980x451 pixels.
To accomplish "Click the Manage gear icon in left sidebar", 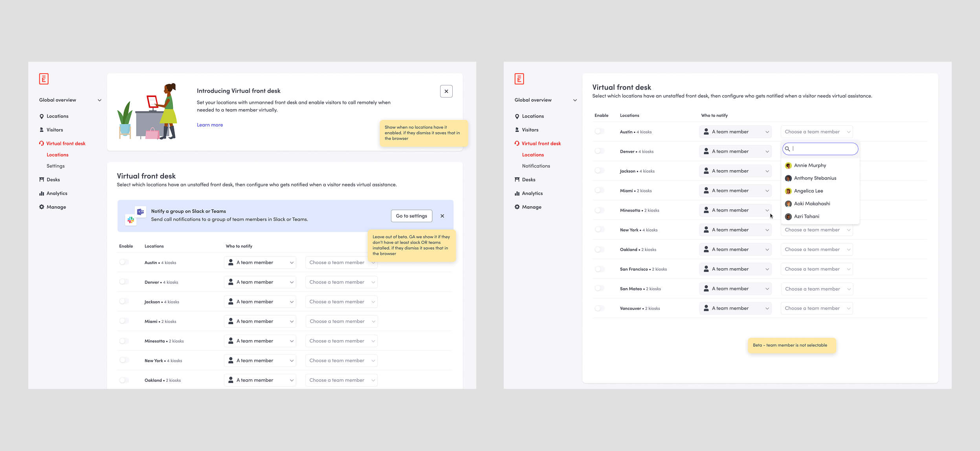I will (x=41, y=207).
